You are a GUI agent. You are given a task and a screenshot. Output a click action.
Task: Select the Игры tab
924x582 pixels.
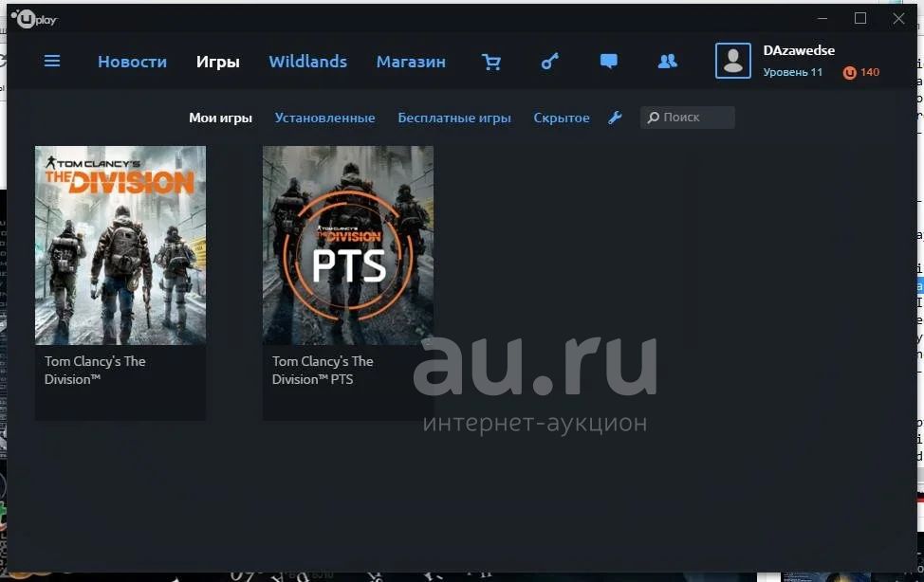click(x=218, y=62)
